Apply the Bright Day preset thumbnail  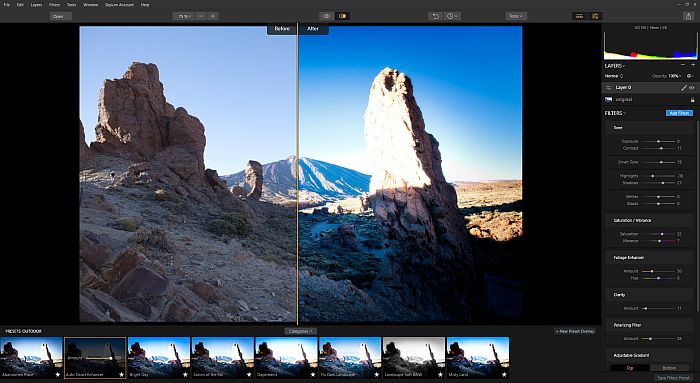[159, 358]
